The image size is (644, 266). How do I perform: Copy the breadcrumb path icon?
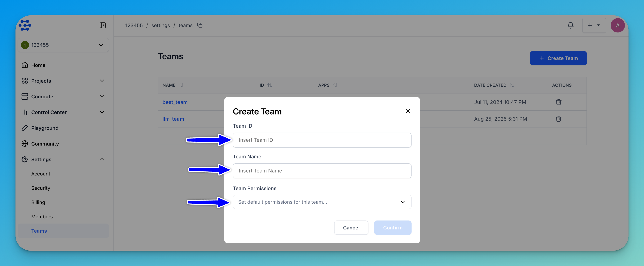coord(199,25)
